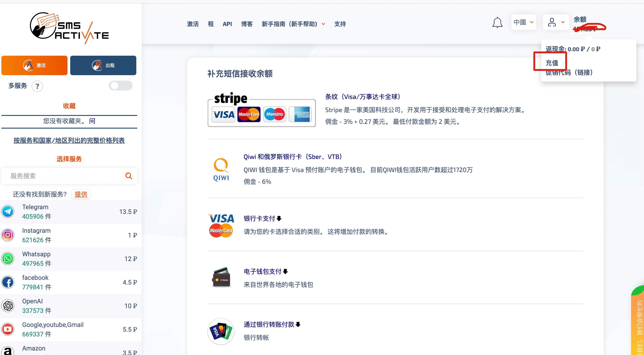Click the orange 激活 sidebar button
The height and width of the screenshot is (355, 644).
34,65
